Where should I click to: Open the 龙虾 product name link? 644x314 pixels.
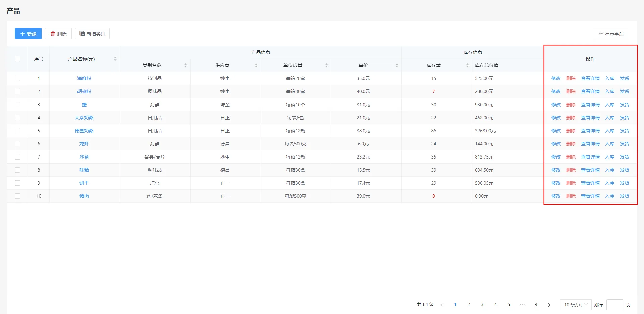pos(84,144)
